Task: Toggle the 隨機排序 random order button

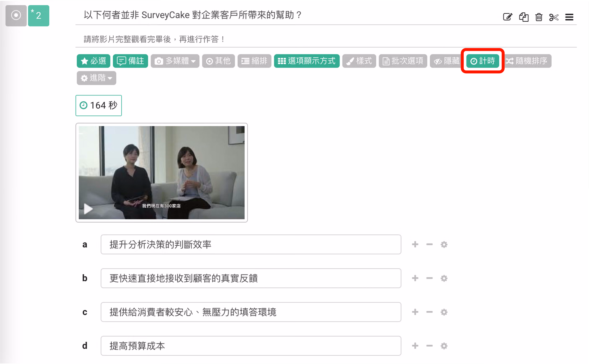Action: (x=527, y=61)
